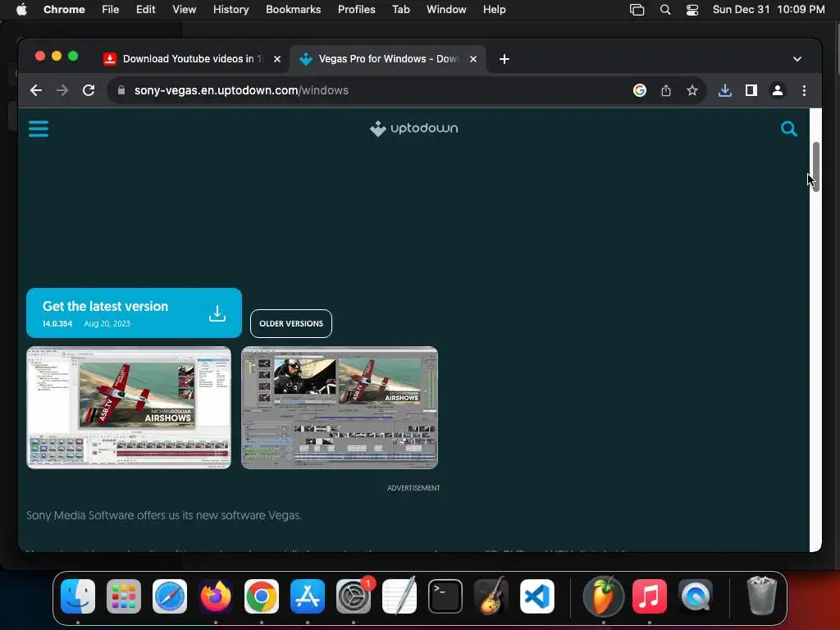Open the Profiles menu

pos(356,10)
